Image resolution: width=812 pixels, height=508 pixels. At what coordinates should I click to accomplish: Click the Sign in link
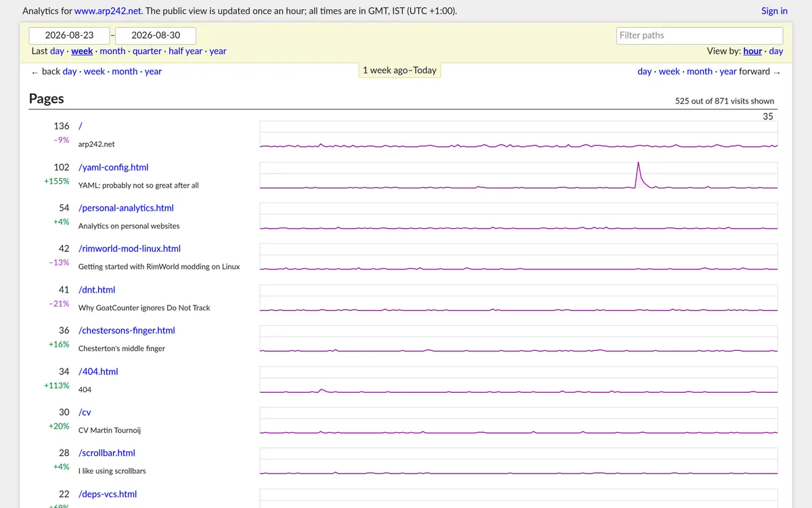click(774, 11)
